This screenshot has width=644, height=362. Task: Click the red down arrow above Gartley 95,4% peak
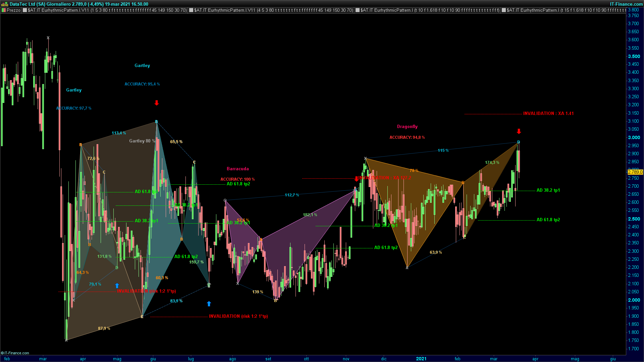[x=157, y=103]
